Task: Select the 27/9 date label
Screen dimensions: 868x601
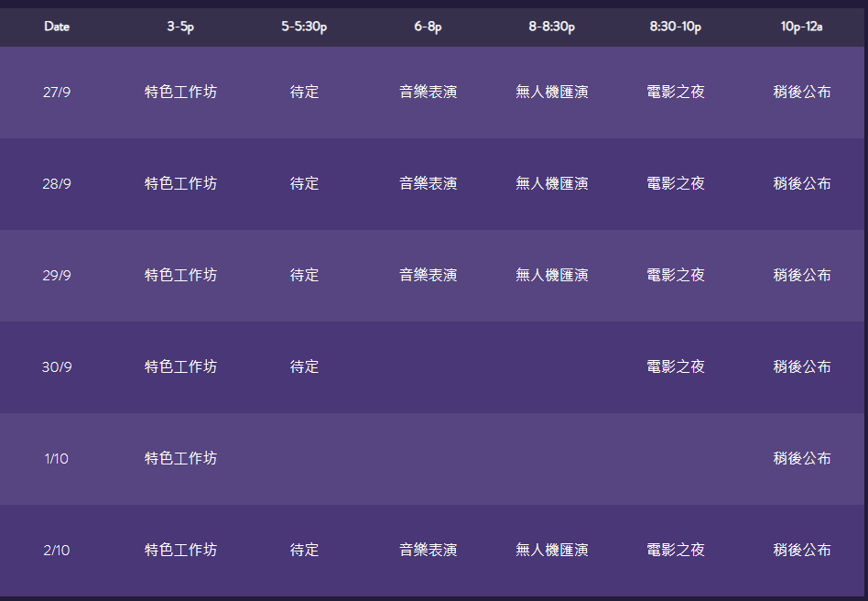Action: point(58,92)
